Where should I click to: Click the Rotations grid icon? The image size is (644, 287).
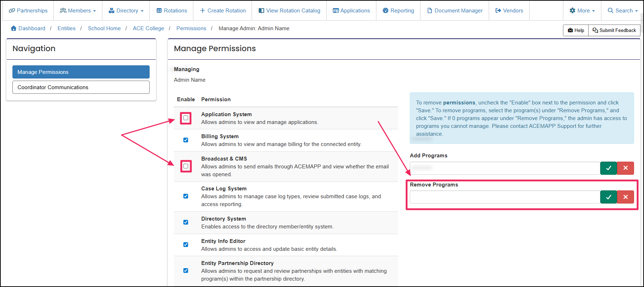(x=159, y=11)
